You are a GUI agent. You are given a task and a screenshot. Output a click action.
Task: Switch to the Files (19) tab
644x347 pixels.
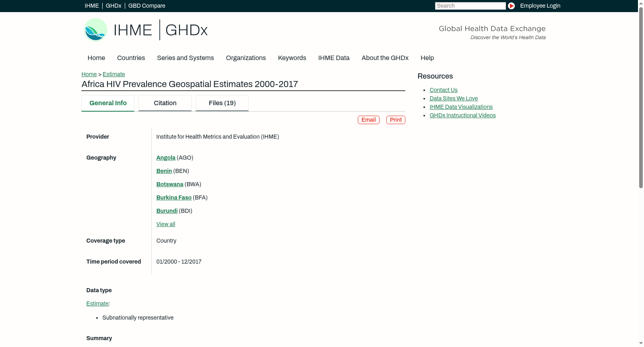click(222, 103)
